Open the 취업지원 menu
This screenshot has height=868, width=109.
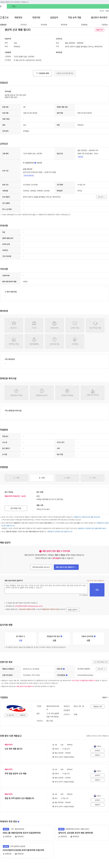point(36,17)
